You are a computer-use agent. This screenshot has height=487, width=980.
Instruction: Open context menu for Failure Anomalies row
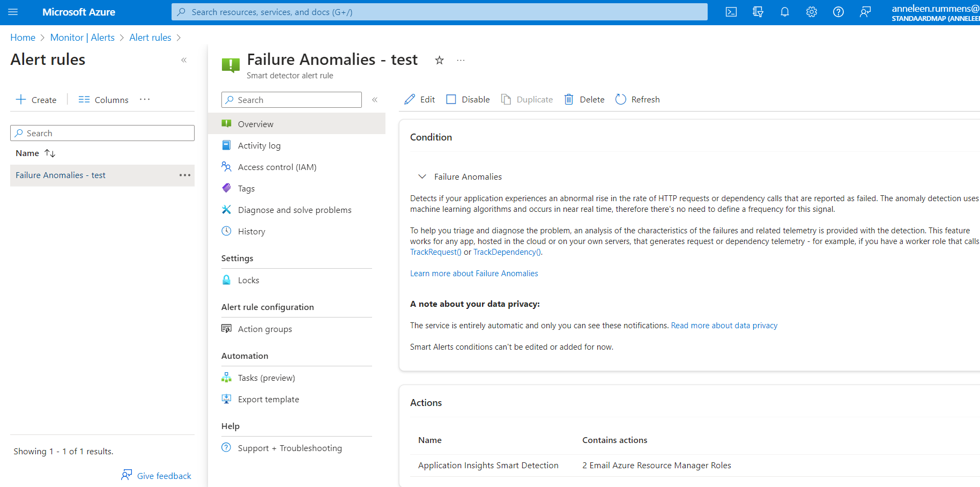[x=185, y=175]
